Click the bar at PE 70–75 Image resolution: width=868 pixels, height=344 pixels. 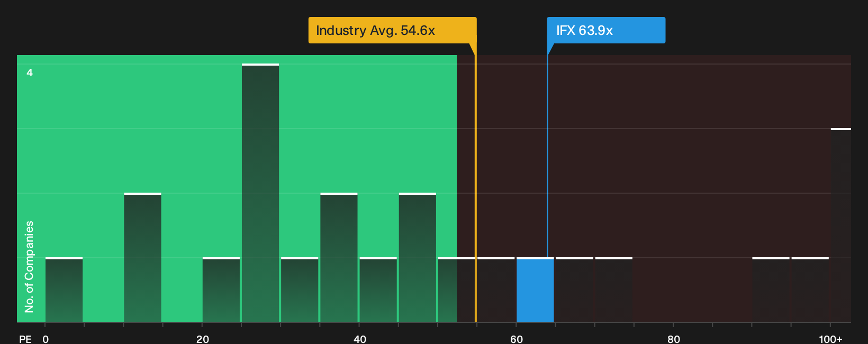(x=614, y=289)
